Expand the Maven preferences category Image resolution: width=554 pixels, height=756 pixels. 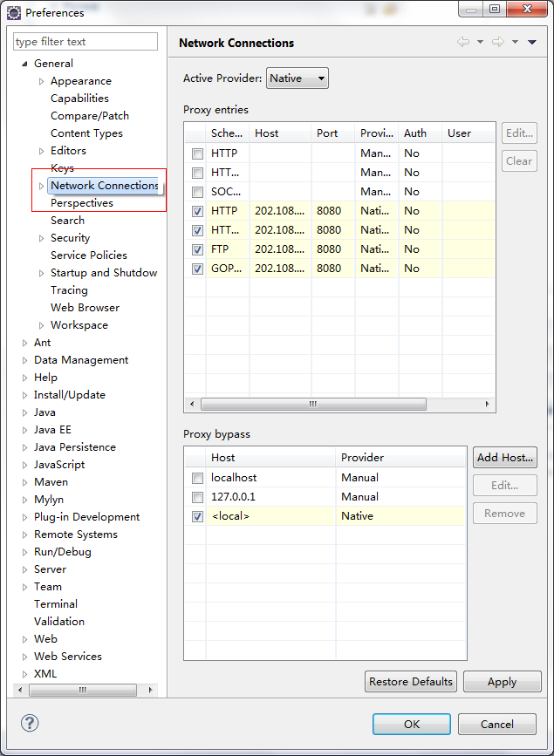pyautogui.click(x=24, y=482)
